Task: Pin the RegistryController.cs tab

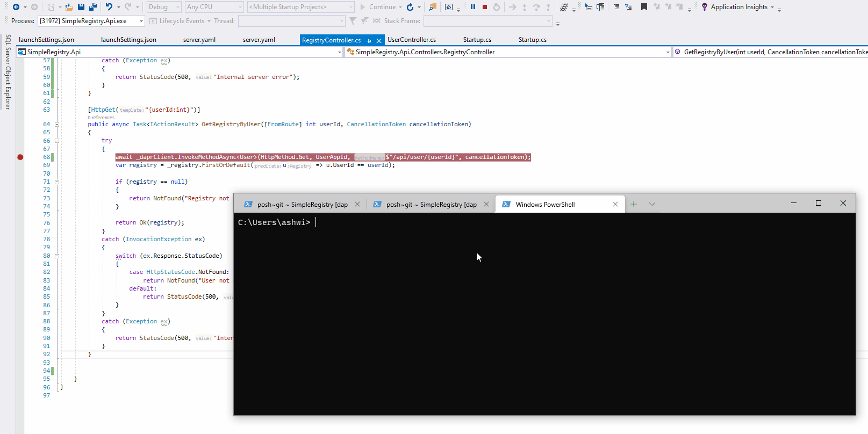Action: 369,40
